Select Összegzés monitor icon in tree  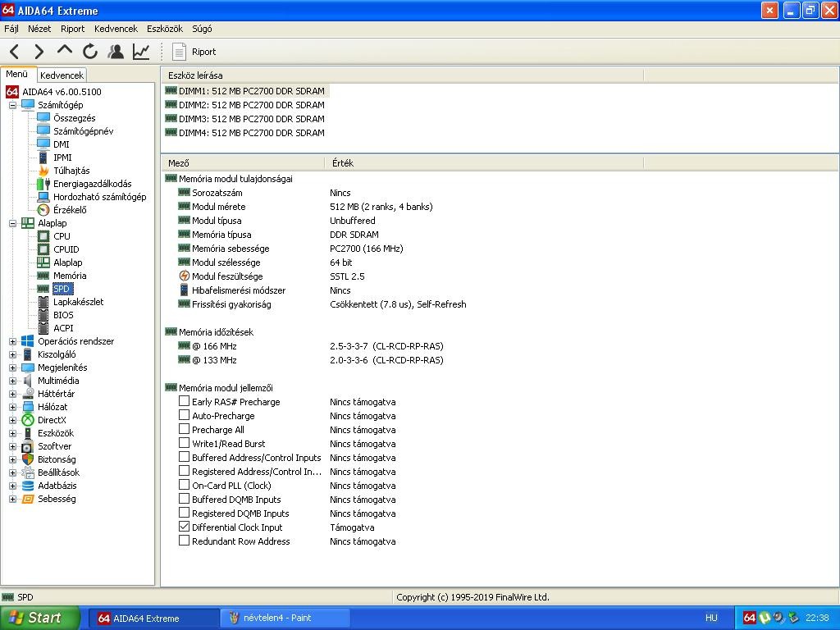coord(43,118)
